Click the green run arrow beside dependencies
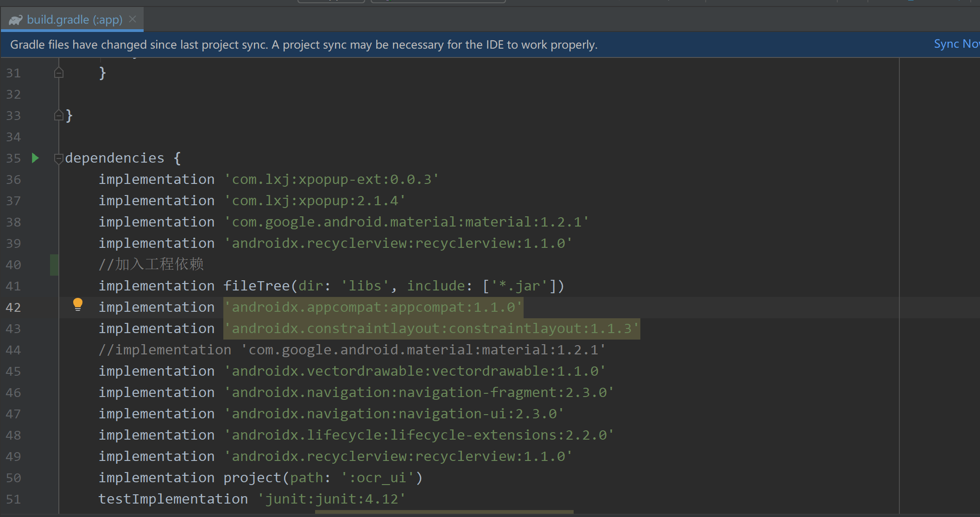The width and height of the screenshot is (980, 517). point(35,158)
